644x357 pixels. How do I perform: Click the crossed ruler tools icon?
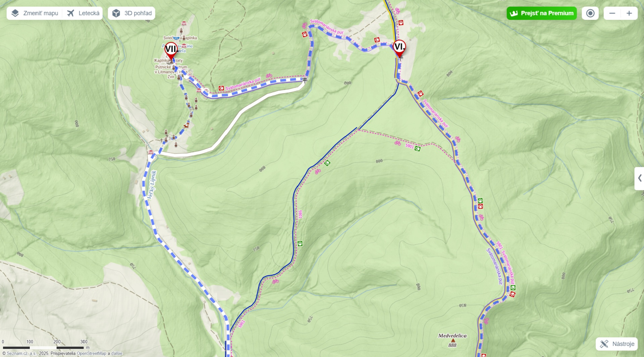pyautogui.click(x=604, y=344)
